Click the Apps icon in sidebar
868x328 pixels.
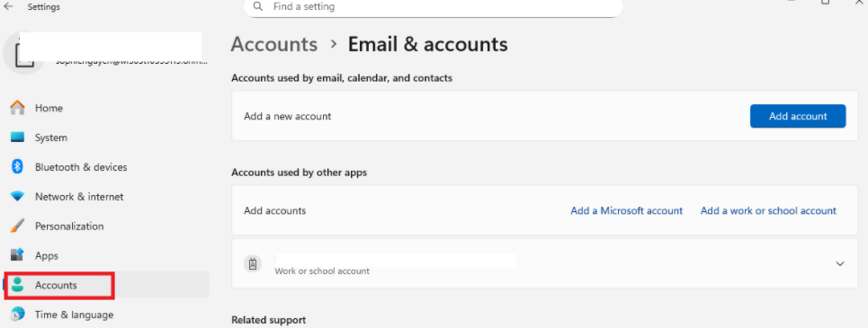tap(18, 255)
